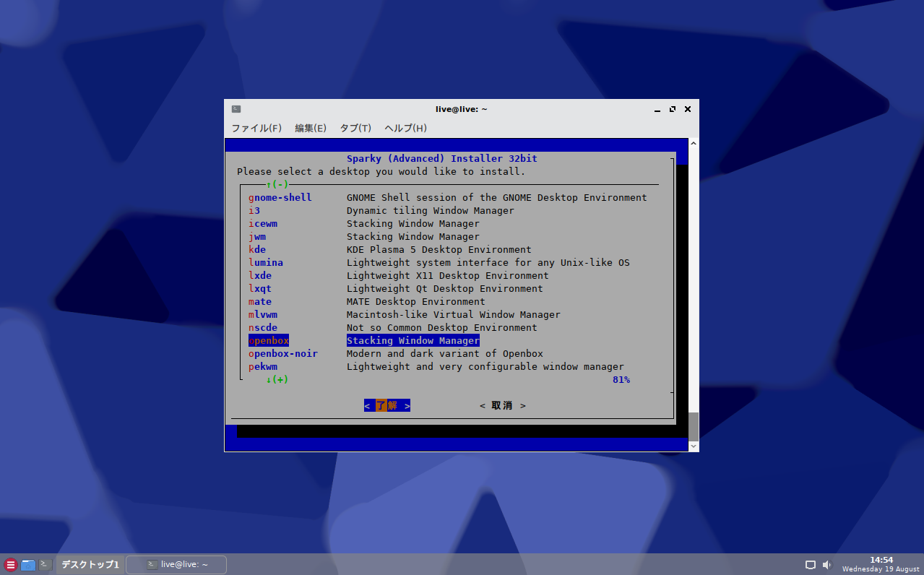Viewport: 924px width, 575px height.
Task: Click the scroll-up ↑(-) indicator in list
Action: point(277,185)
